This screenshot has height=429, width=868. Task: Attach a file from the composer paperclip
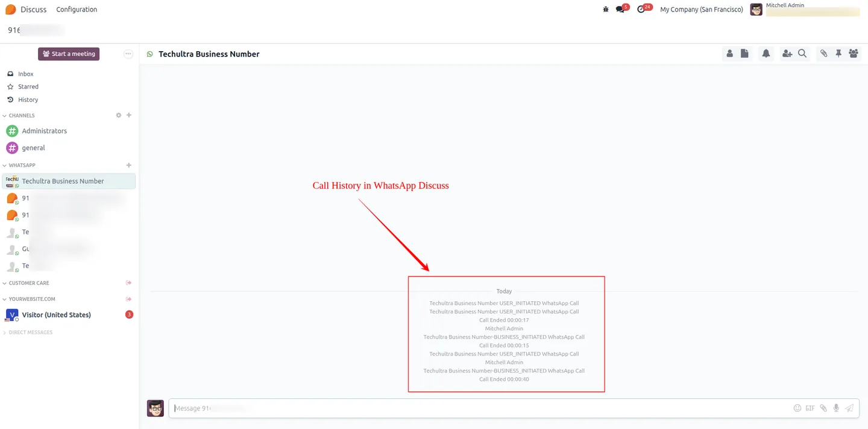[823, 408]
